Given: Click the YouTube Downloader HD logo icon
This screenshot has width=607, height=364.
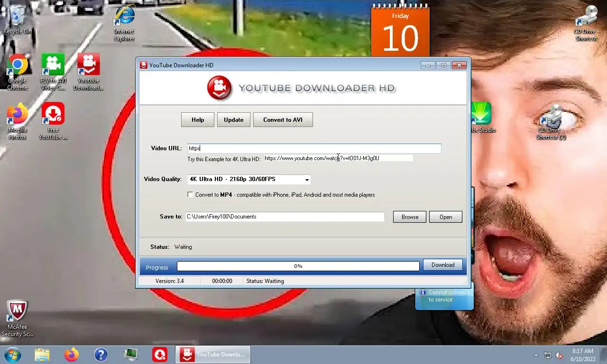Looking at the screenshot, I should pyautogui.click(x=219, y=88).
